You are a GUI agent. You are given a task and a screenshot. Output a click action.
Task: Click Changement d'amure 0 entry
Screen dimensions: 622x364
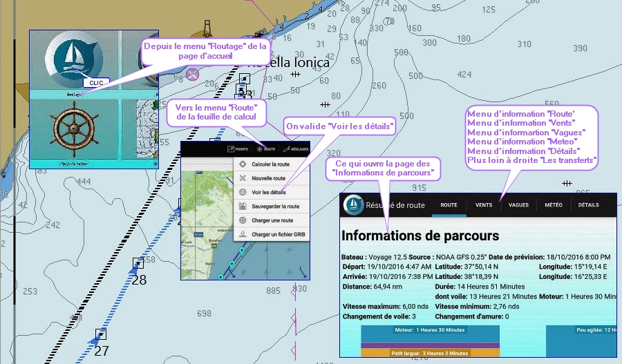click(x=472, y=316)
